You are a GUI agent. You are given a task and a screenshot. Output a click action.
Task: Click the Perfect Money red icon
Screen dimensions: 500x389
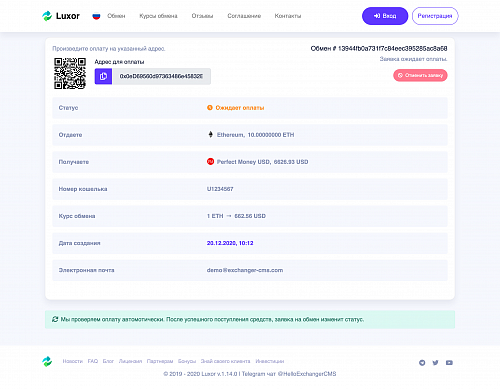pyautogui.click(x=210, y=162)
